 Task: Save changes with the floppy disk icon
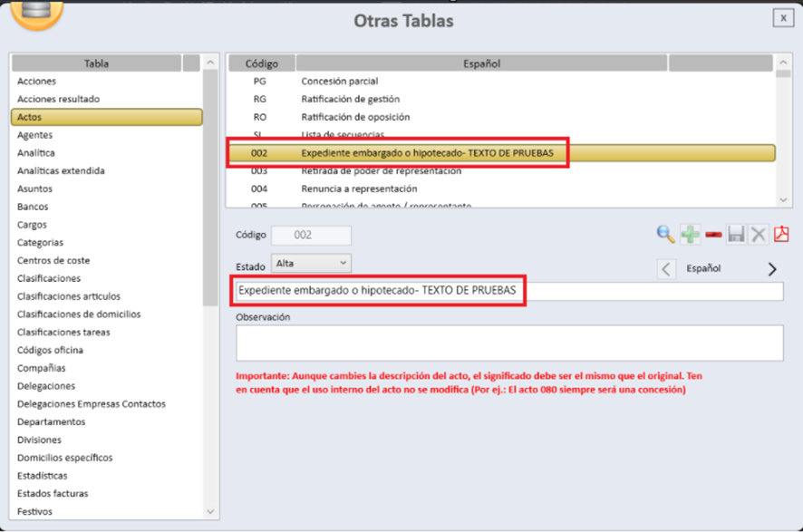[x=736, y=235]
